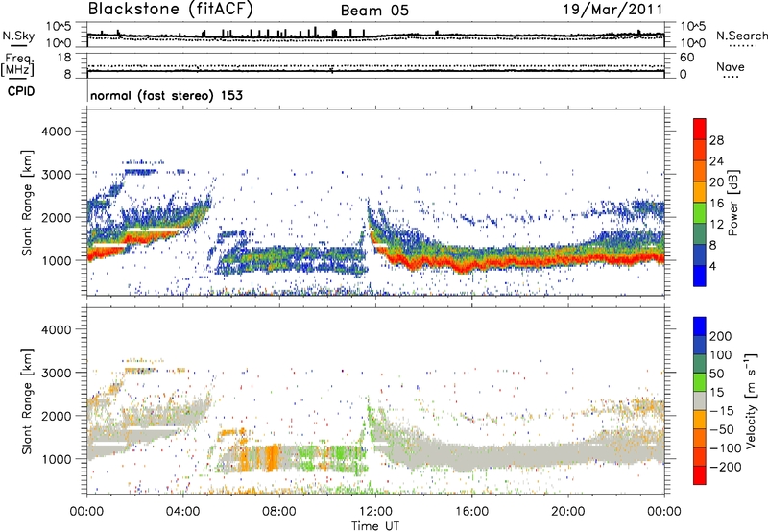
Task: Click the orange velocity patch near 08:00
Action: coord(272,457)
